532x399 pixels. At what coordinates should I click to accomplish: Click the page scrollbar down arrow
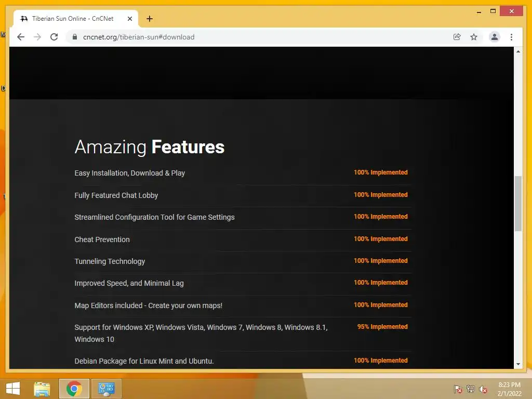[x=518, y=364]
